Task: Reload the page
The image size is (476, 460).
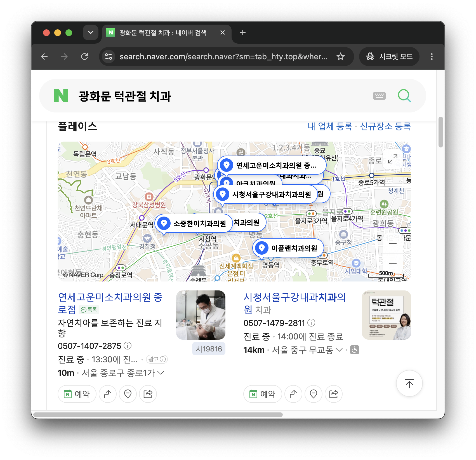Action: [x=84, y=57]
